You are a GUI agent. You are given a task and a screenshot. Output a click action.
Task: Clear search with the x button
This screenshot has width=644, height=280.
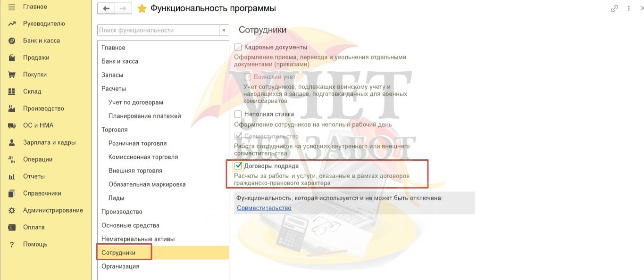pos(224,30)
